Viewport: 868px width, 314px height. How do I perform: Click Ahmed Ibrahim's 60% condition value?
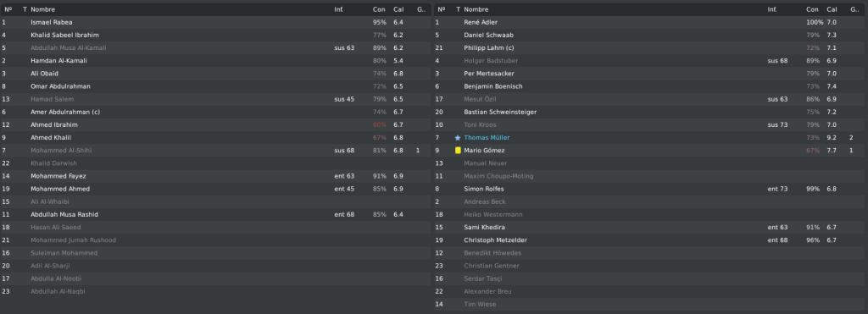coord(379,125)
